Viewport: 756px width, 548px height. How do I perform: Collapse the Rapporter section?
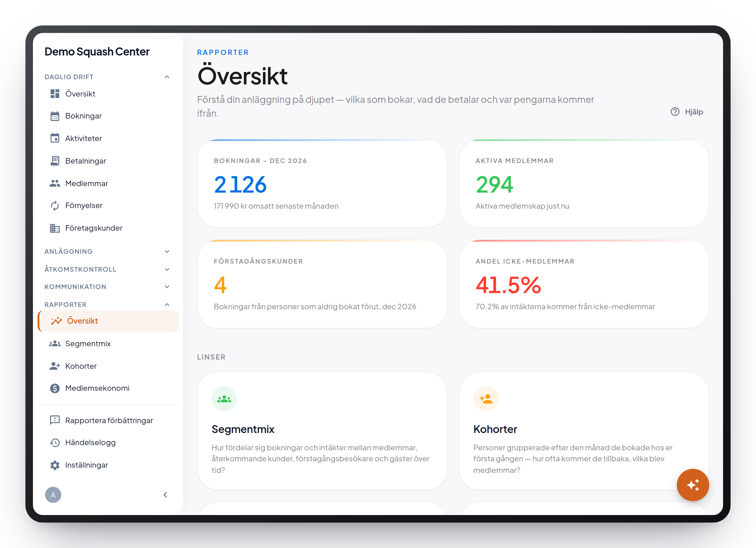click(167, 305)
